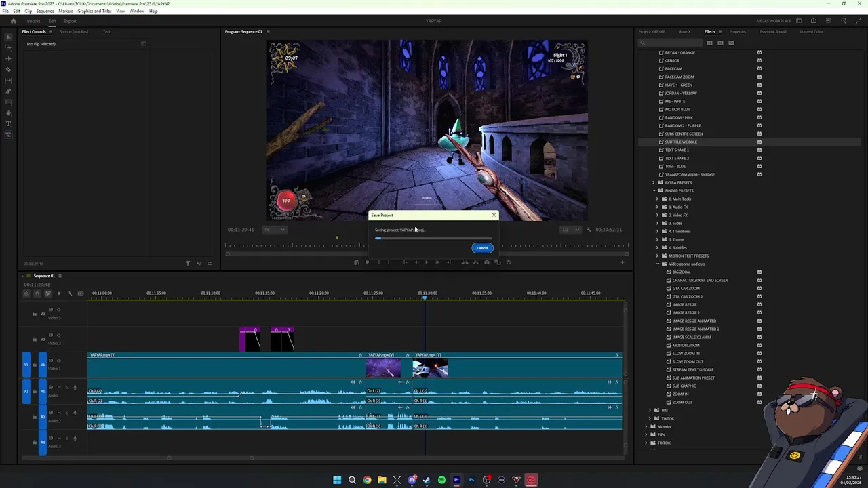
Task: Mute the Audio 2 track
Action: 58,413
